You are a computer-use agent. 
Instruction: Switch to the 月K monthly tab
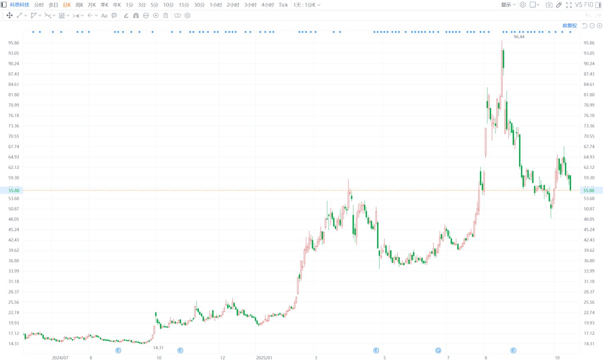pos(92,5)
